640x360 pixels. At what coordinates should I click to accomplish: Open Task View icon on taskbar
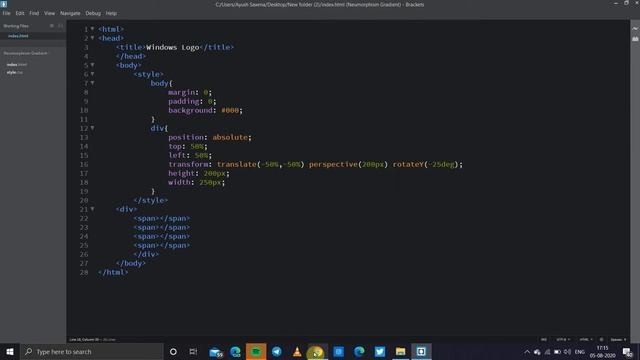[193, 351]
